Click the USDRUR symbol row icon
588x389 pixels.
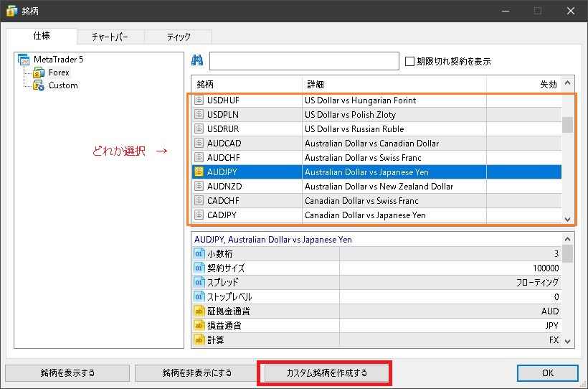pos(199,128)
